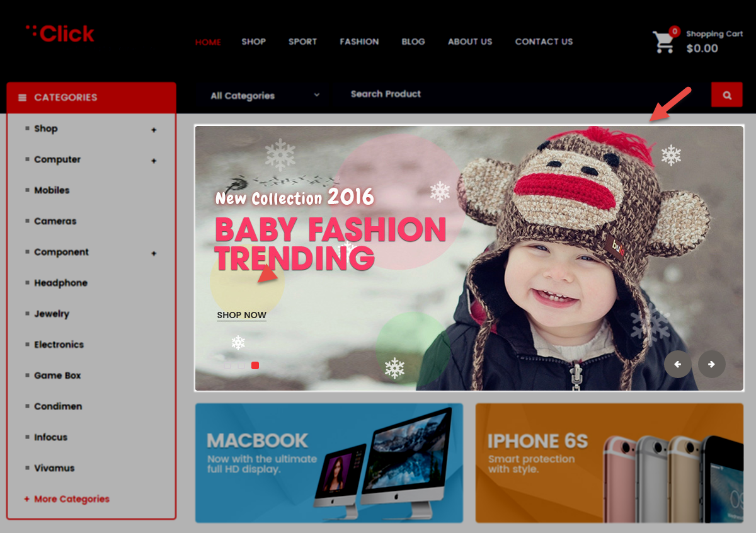Click More Categories link
Viewport: 756px width, 533px height.
click(x=67, y=499)
